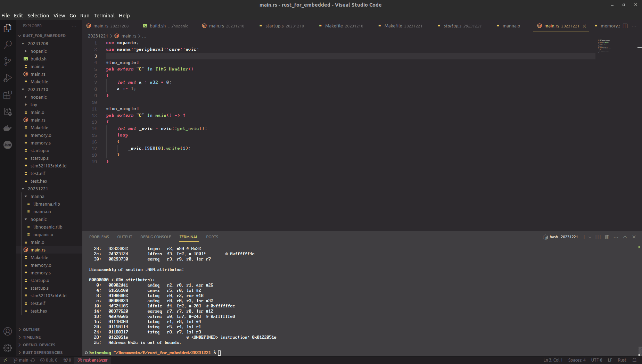
Task: Synchronize changes icon in status bar
Action: click(x=33, y=360)
